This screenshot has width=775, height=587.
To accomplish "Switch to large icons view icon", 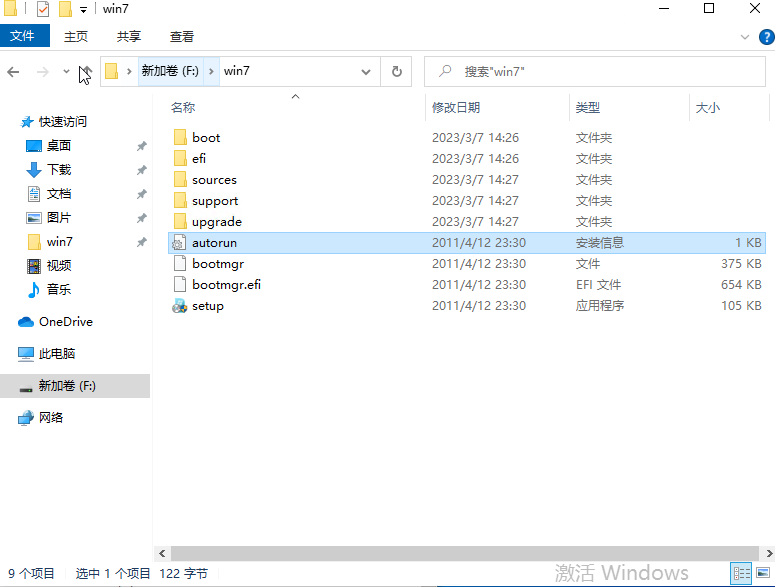I will click(x=763, y=573).
